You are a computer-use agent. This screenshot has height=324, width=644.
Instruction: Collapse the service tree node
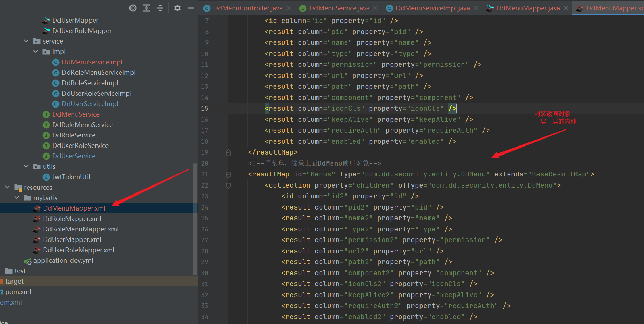pos(26,41)
